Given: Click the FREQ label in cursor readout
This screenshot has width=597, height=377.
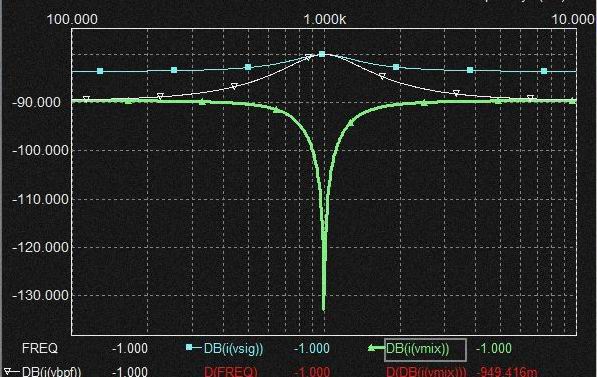Looking at the screenshot, I should [40, 348].
